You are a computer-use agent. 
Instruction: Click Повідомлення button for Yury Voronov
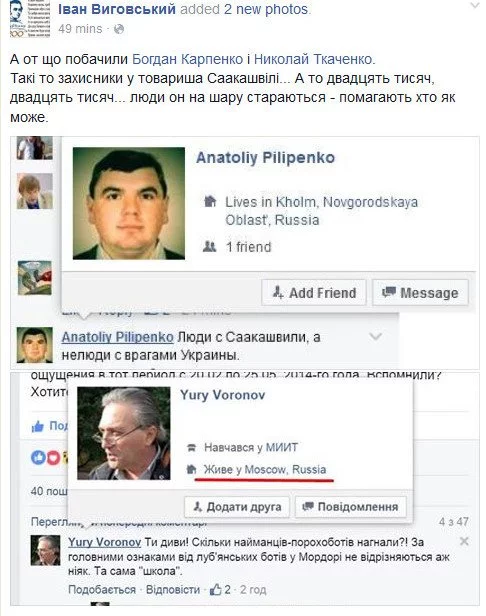pos(350,507)
